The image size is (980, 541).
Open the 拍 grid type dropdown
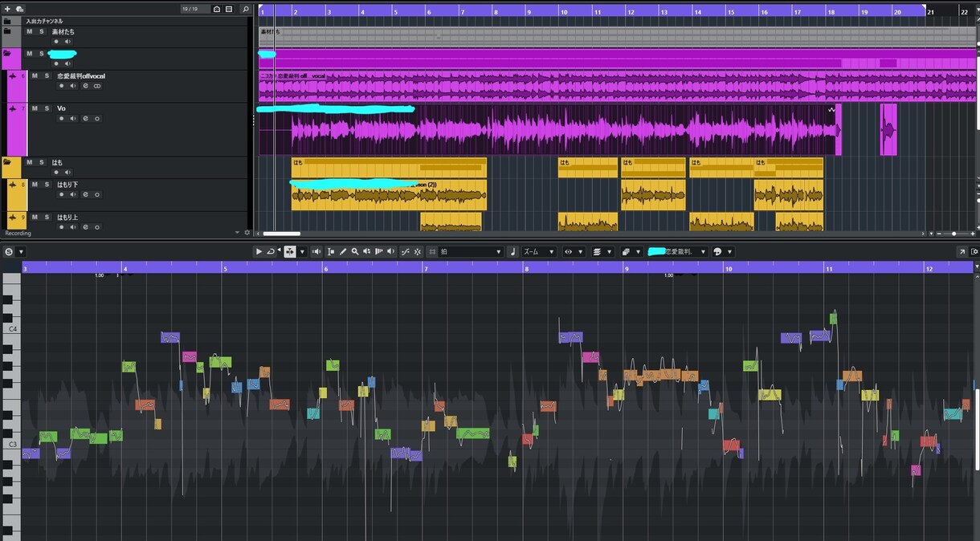[x=472, y=251]
